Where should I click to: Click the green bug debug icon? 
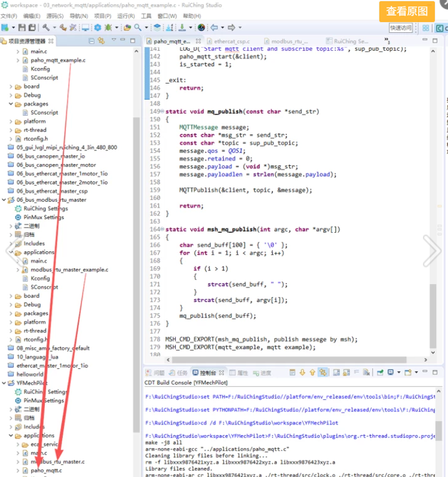coord(108,27)
